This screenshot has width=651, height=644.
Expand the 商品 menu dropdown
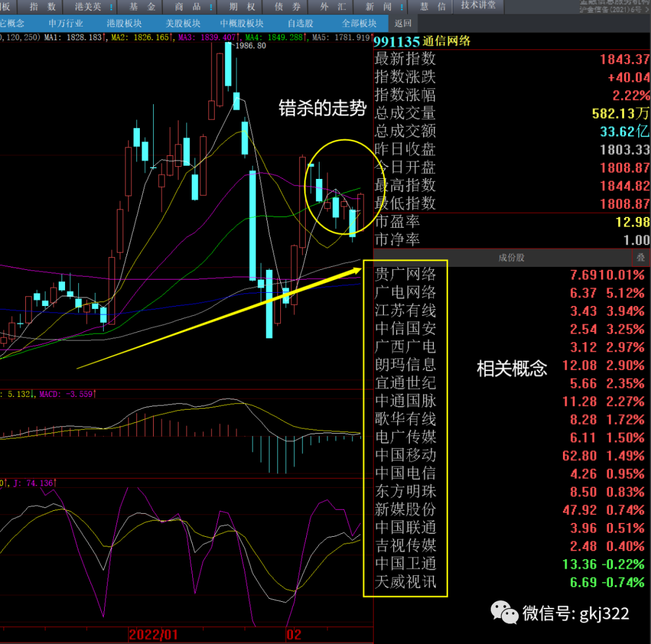[x=193, y=7]
